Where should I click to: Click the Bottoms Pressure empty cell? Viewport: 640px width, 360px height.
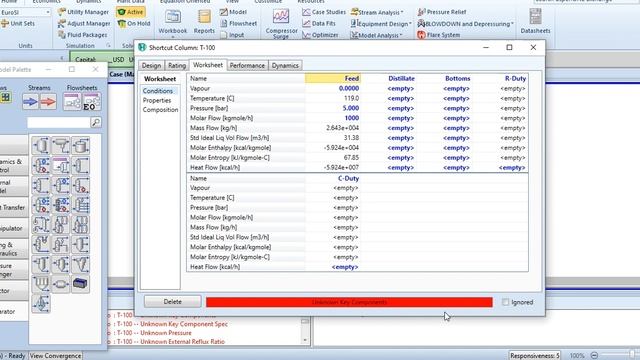[444, 108]
